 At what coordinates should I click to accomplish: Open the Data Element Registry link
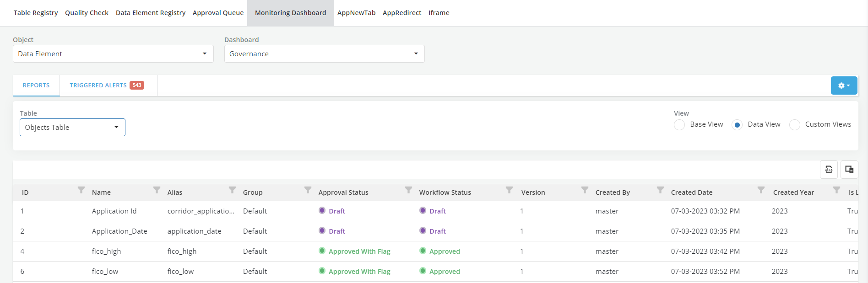[x=151, y=13]
